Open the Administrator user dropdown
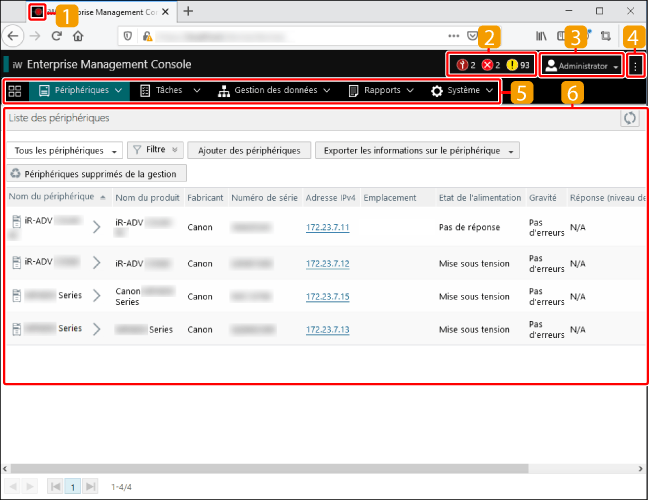The height and width of the screenshot is (500, 650). point(581,65)
